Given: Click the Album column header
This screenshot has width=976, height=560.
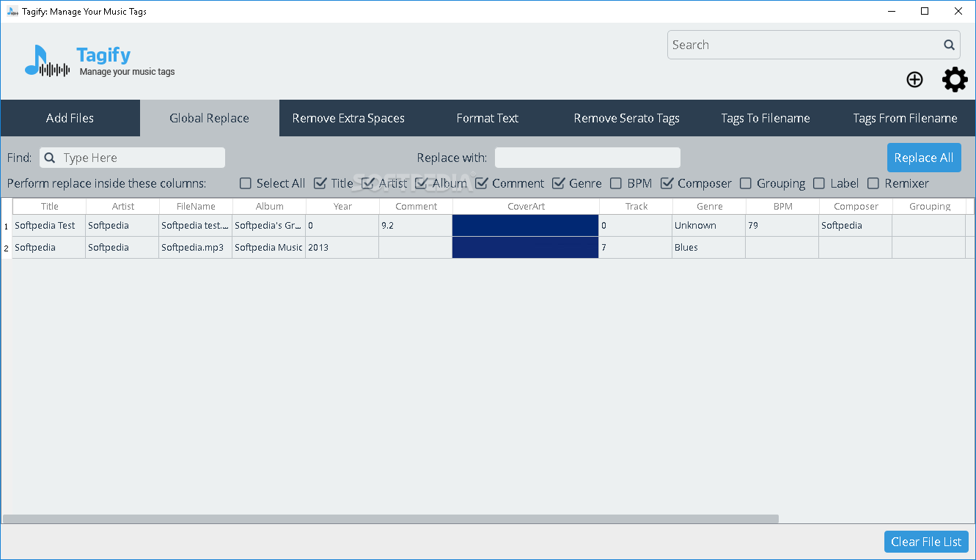Looking at the screenshot, I should [x=270, y=207].
